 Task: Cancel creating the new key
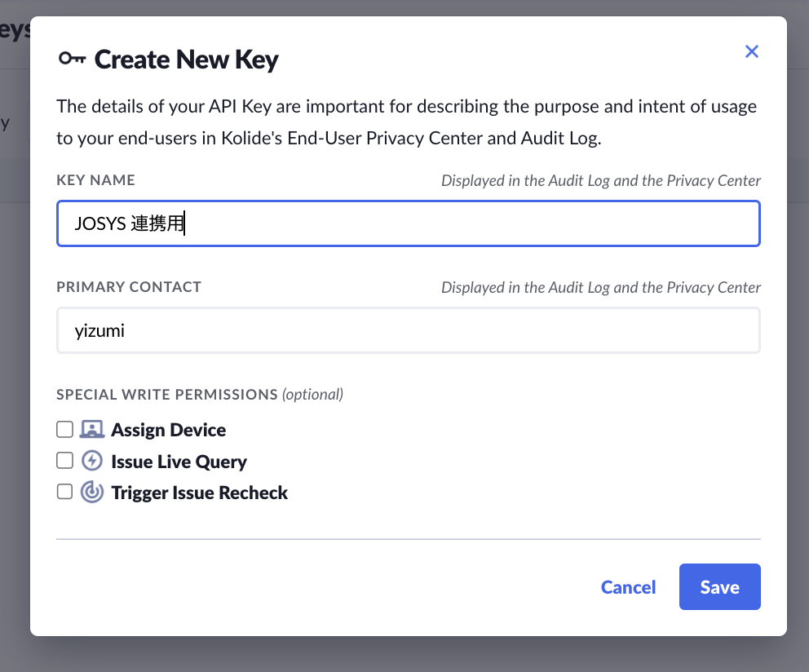click(x=628, y=587)
